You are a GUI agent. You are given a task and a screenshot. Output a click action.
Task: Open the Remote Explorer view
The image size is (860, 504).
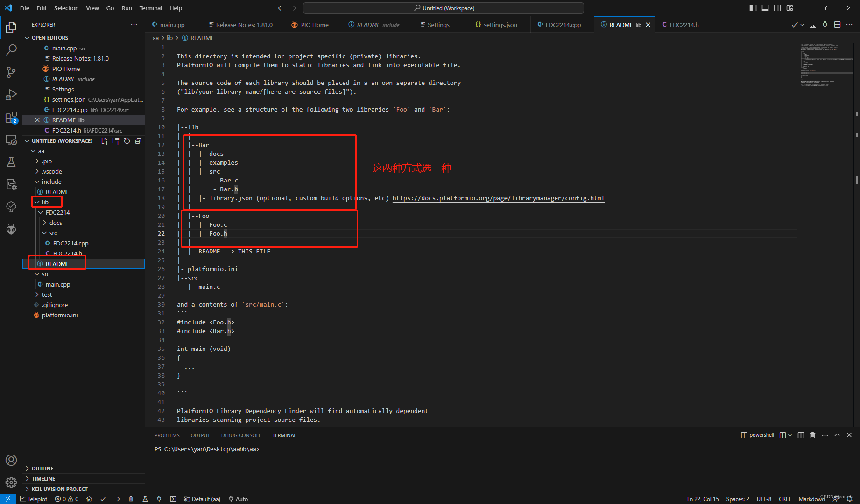tap(11, 140)
